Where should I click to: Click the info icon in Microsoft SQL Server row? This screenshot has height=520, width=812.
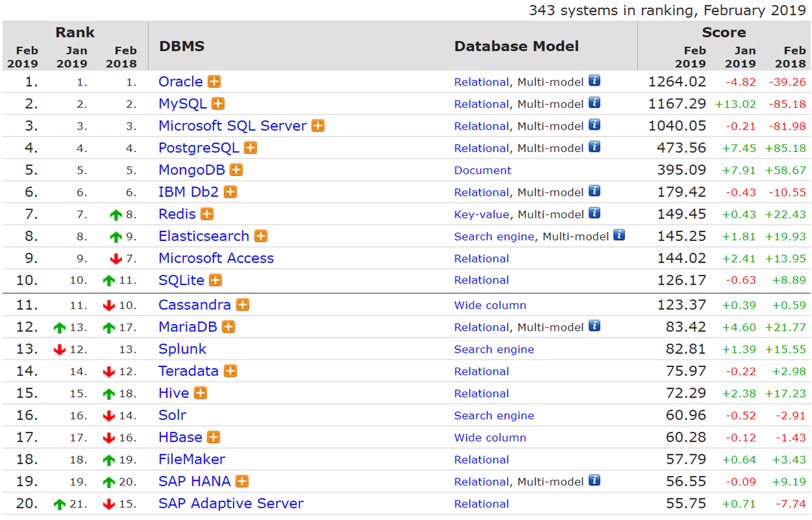point(594,125)
